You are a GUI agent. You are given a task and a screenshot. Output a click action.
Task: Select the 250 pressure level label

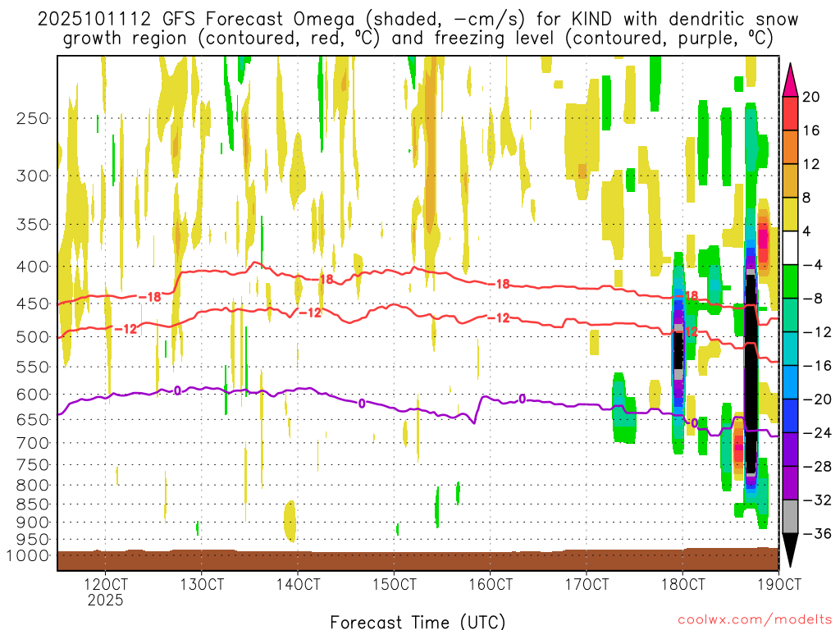point(31,119)
